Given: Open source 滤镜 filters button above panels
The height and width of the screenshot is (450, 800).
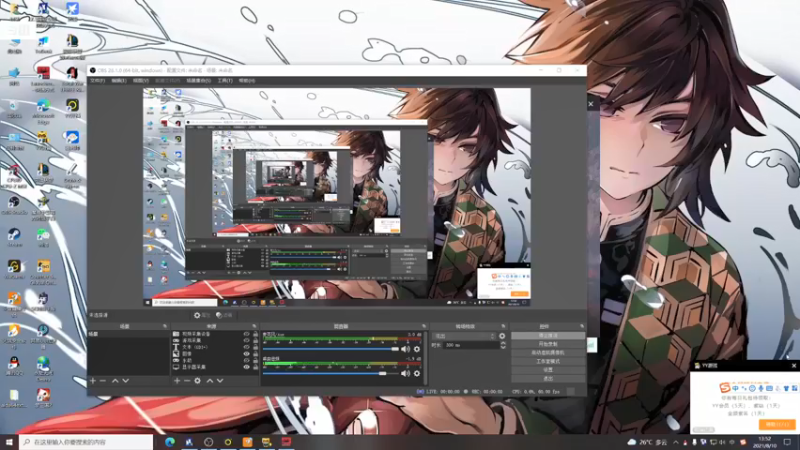Looking at the screenshot, I should tap(224, 315).
